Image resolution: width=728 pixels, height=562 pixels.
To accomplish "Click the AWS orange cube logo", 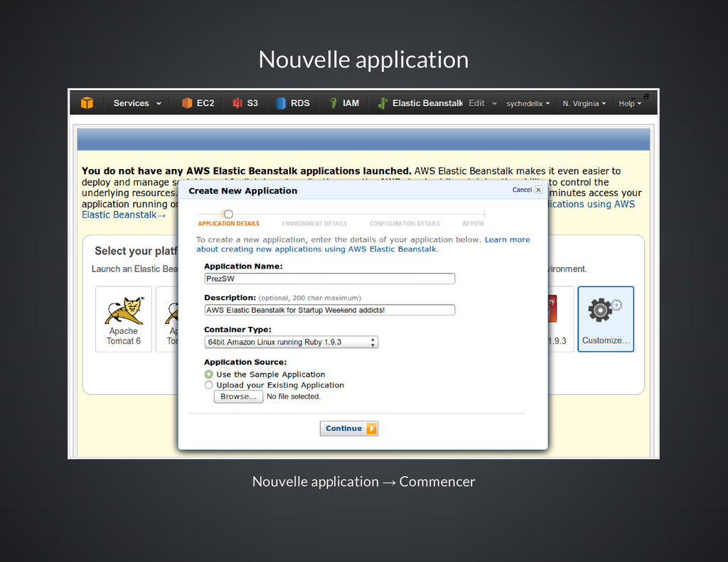I will [87, 103].
